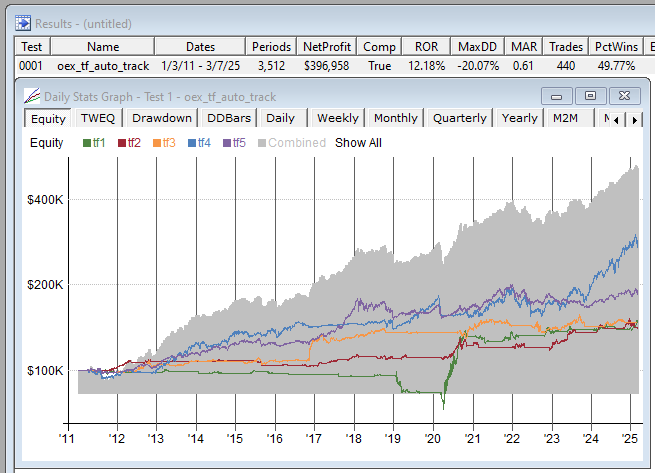Image resolution: width=655 pixels, height=473 pixels.
Task: Maximize the Daily Stats Graph window
Action: coord(590,96)
